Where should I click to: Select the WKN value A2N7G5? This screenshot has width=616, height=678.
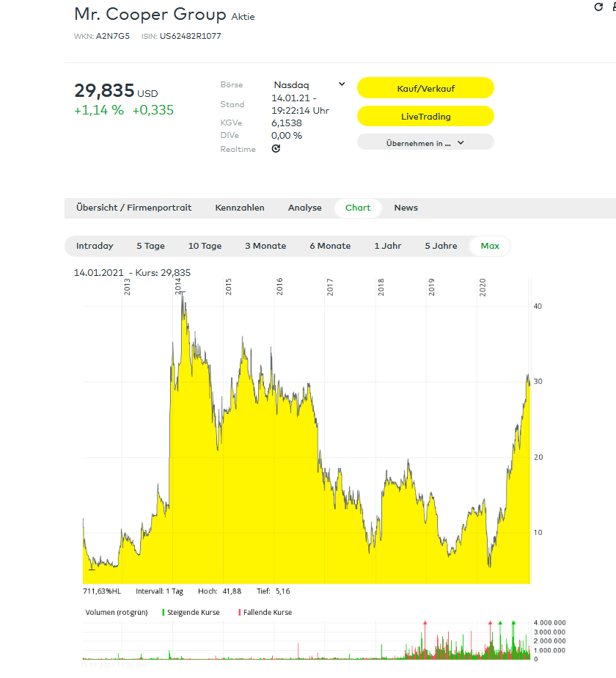pyautogui.click(x=112, y=37)
